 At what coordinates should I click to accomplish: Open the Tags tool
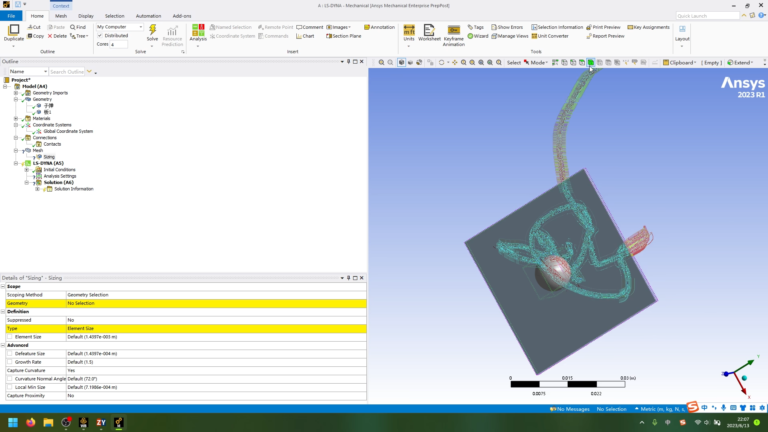pyautogui.click(x=475, y=27)
